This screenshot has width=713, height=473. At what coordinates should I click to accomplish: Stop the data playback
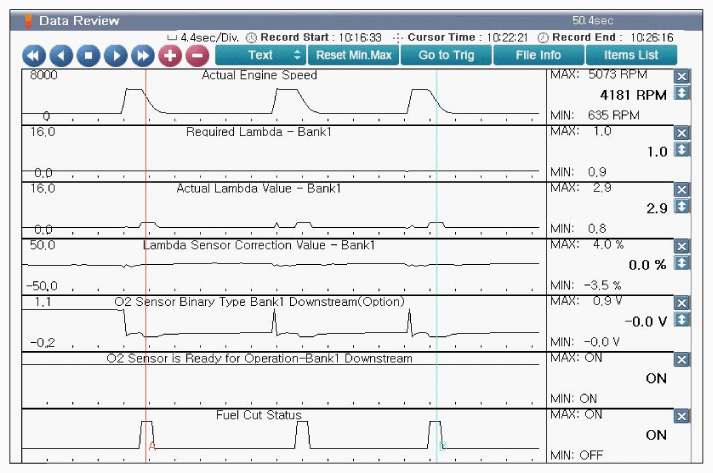tap(88, 55)
